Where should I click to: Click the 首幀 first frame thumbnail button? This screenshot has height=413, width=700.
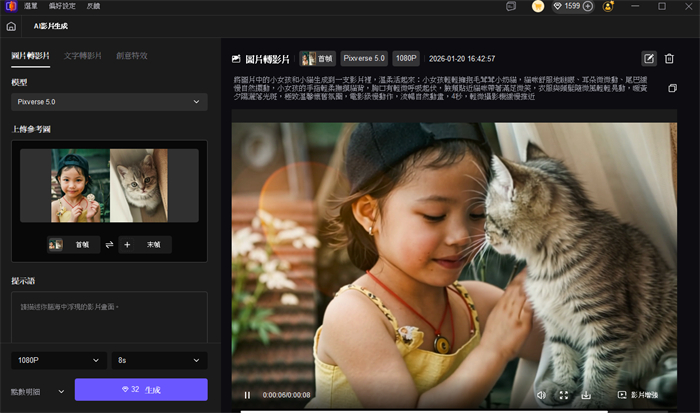(74, 245)
